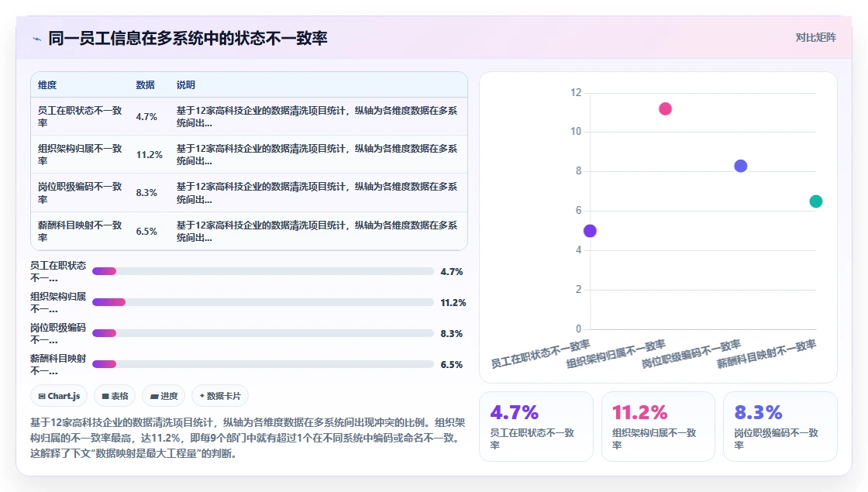Open the 8.3% data card

pos(780,426)
